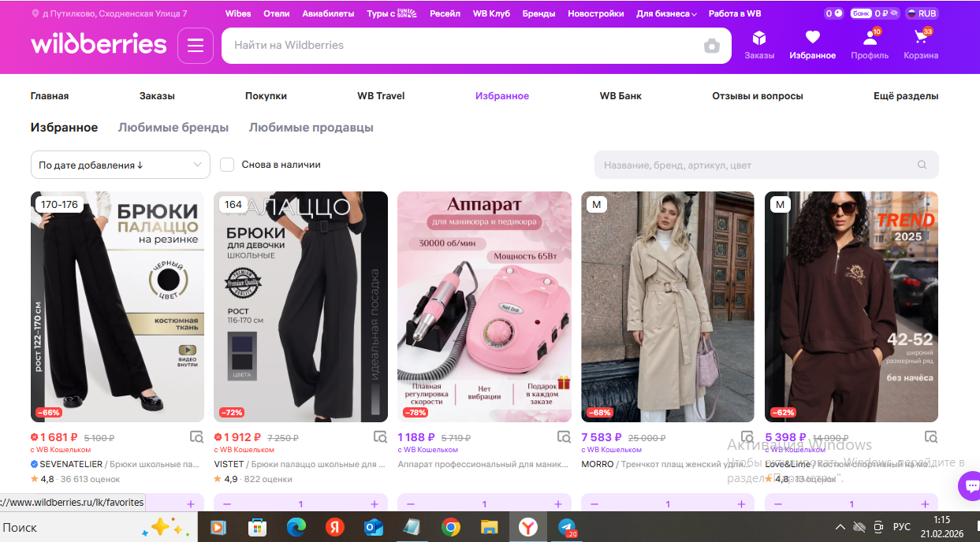Viewport: 980px width, 542px height.
Task: Decrease quantity of Love&Lime costume
Action: 778,503
